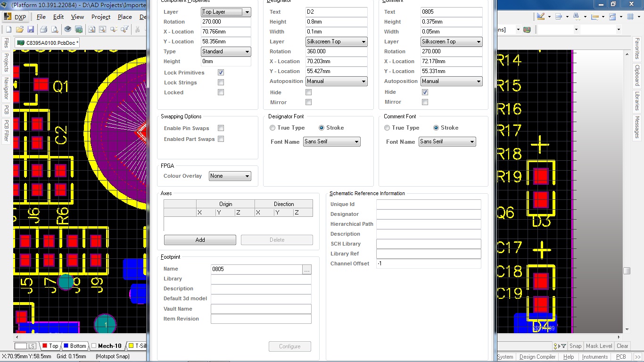
Task: Click the blue Bottom layer color swatch
Action: [66, 346]
